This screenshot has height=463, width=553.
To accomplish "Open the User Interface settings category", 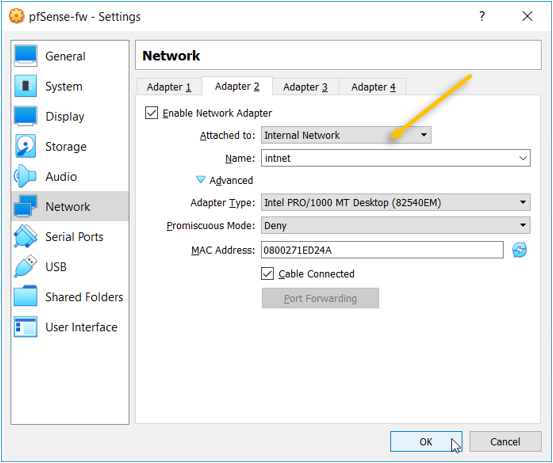I will pyautogui.click(x=70, y=327).
